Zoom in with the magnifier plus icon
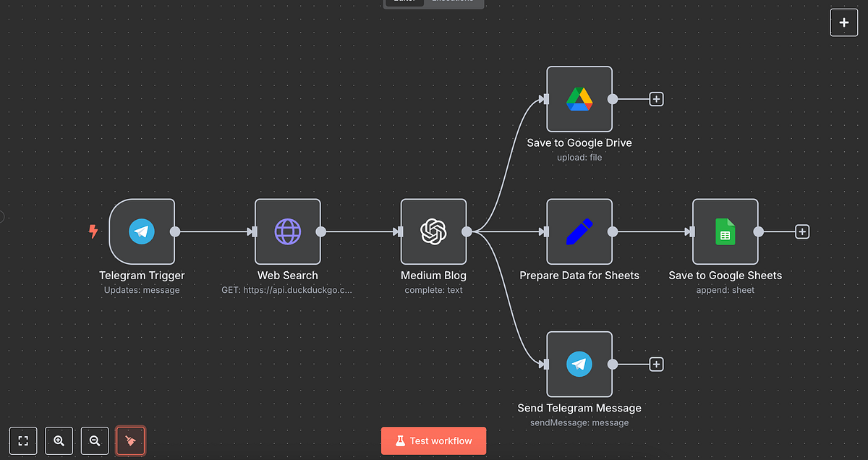 click(x=59, y=440)
